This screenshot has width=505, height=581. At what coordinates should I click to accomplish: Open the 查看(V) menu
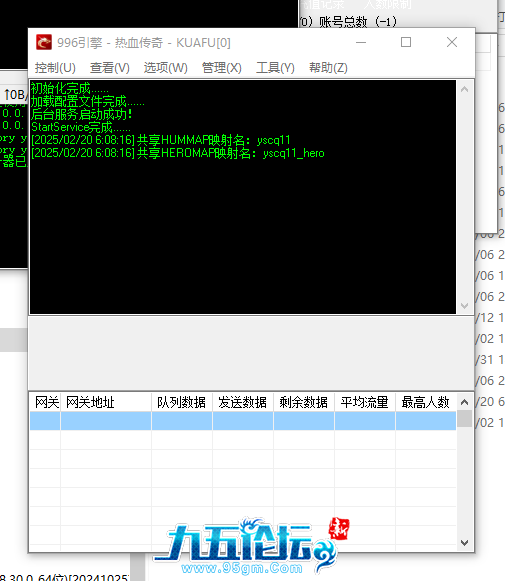tap(110, 68)
